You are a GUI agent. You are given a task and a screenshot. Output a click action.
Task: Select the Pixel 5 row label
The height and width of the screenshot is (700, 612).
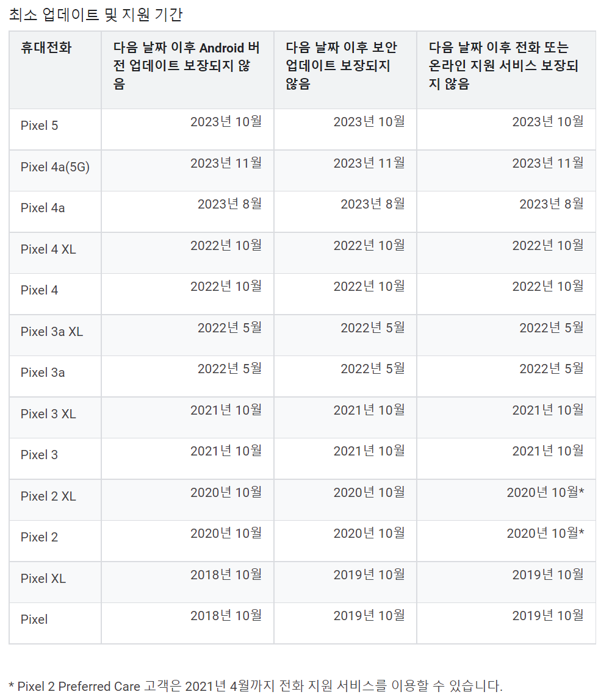click(40, 126)
